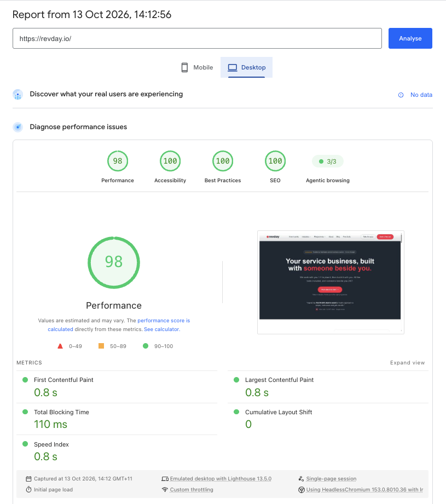Viewport: 446px width, 504px height.
Task: Click the green dot beside First Contentful Paint
Action: click(x=25, y=380)
